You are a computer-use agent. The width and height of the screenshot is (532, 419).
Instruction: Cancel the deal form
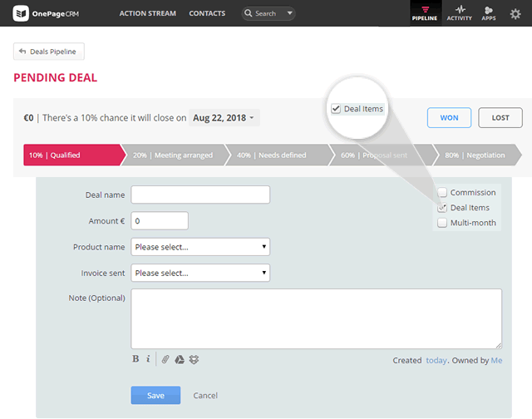pyautogui.click(x=205, y=395)
